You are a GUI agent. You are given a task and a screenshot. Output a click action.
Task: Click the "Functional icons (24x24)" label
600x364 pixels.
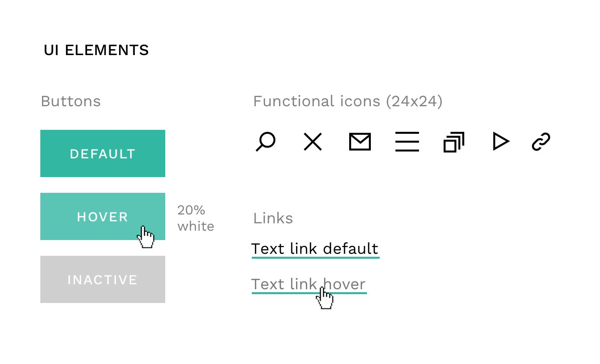347,101
